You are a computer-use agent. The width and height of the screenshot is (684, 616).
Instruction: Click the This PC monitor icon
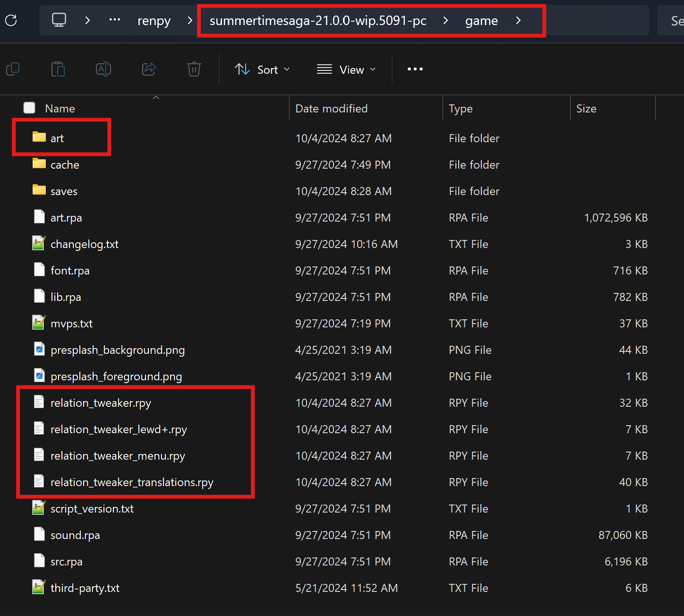pyautogui.click(x=59, y=20)
